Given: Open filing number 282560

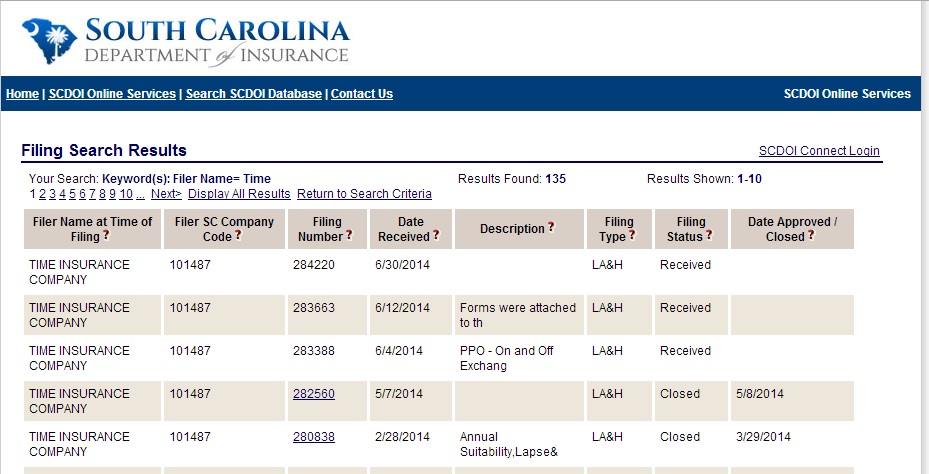Looking at the screenshot, I should (313, 394).
